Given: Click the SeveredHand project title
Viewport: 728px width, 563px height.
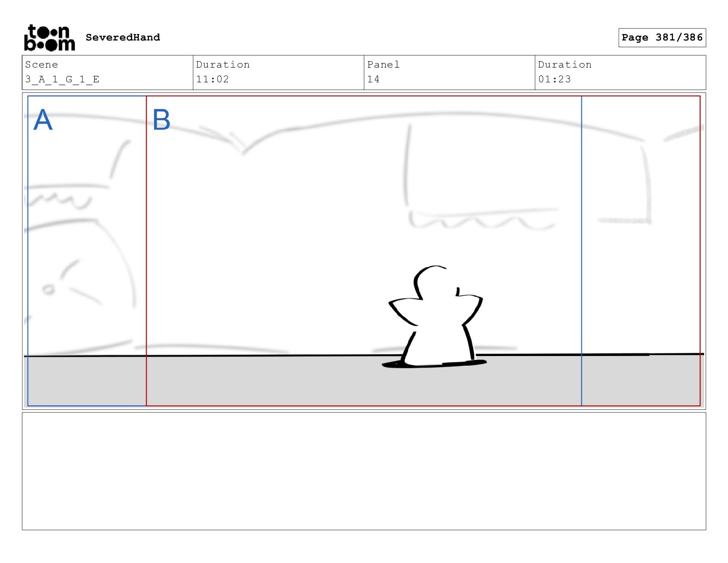Looking at the screenshot, I should click(123, 37).
